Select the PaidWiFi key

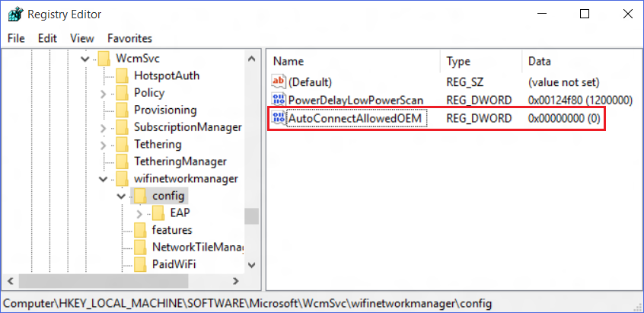(x=171, y=264)
